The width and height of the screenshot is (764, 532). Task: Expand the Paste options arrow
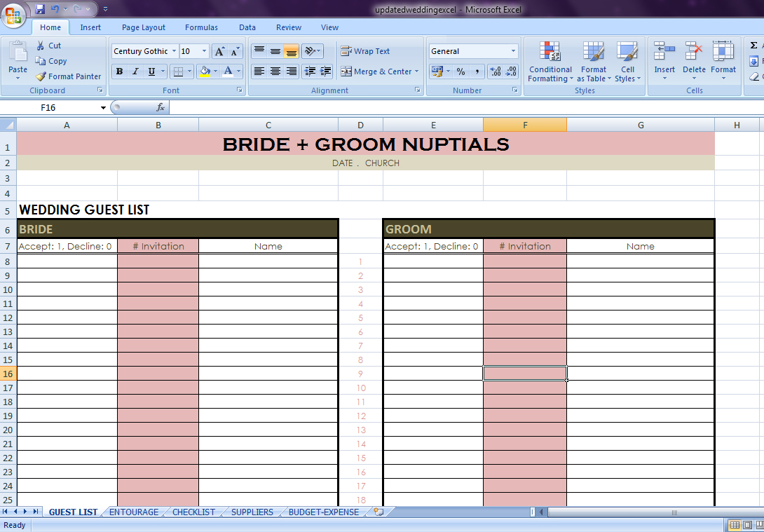(x=18, y=78)
